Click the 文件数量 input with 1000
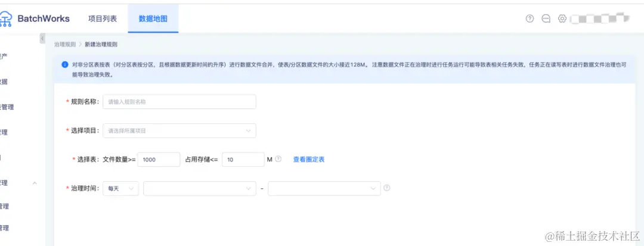This screenshot has height=246, width=644. click(x=159, y=160)
